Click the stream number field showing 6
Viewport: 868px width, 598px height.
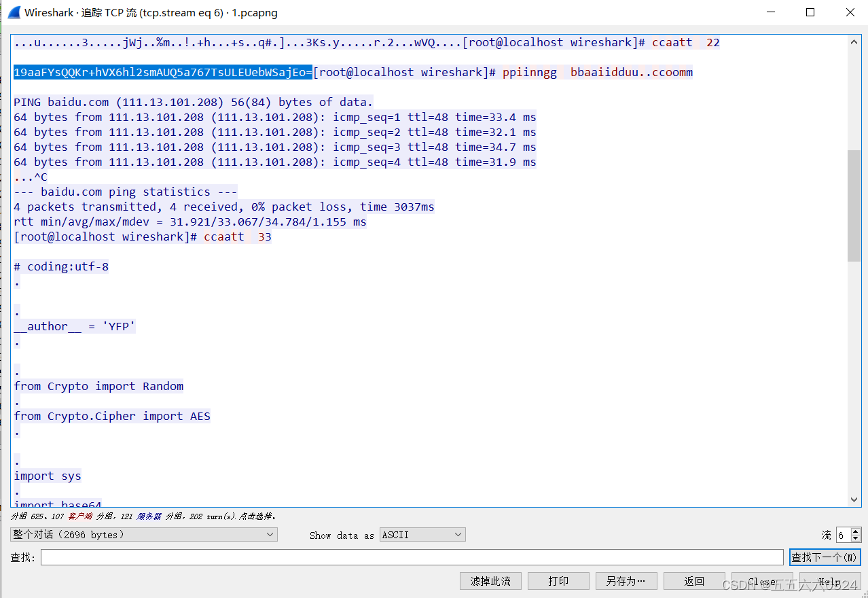843,535
